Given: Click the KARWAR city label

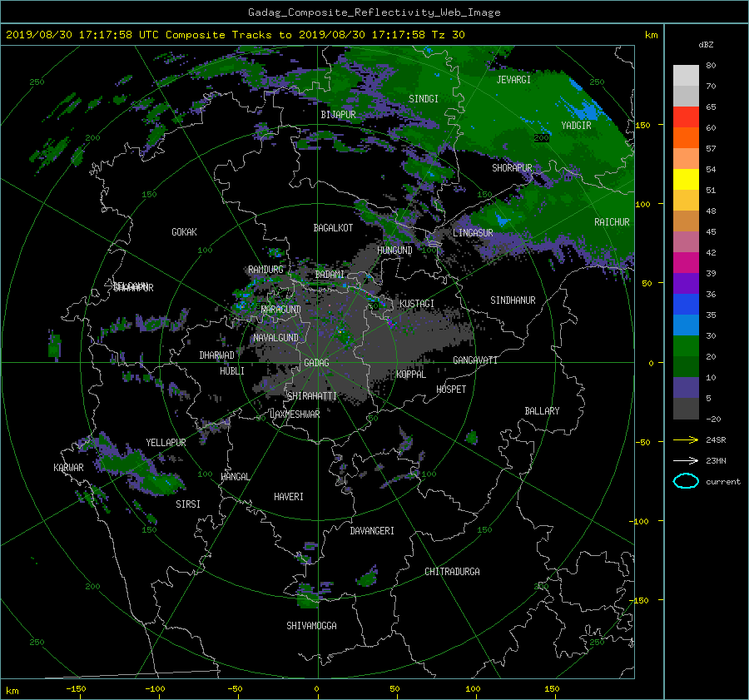Looking at the screenshot, I should tap(69, 468).
